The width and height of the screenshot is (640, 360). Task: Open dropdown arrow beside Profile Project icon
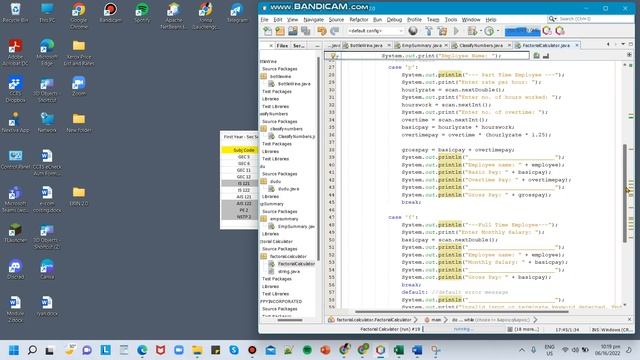pyautogui.click(x=498, y=31)
